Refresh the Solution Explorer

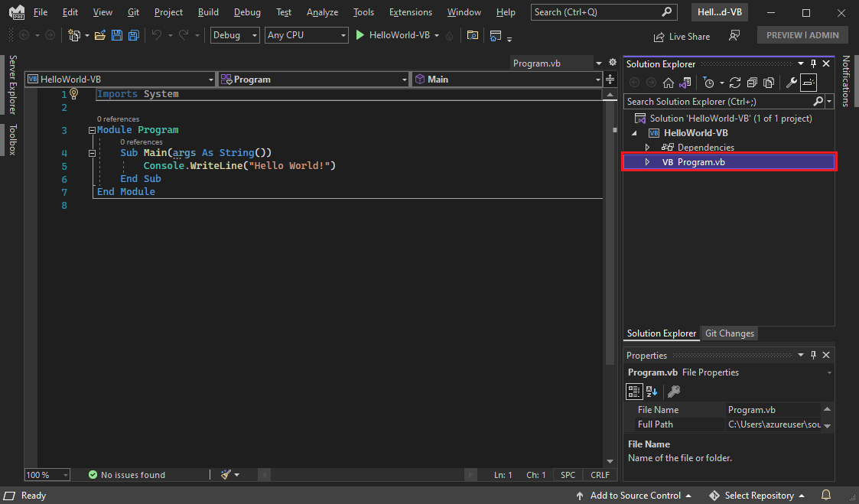point(735,83)
